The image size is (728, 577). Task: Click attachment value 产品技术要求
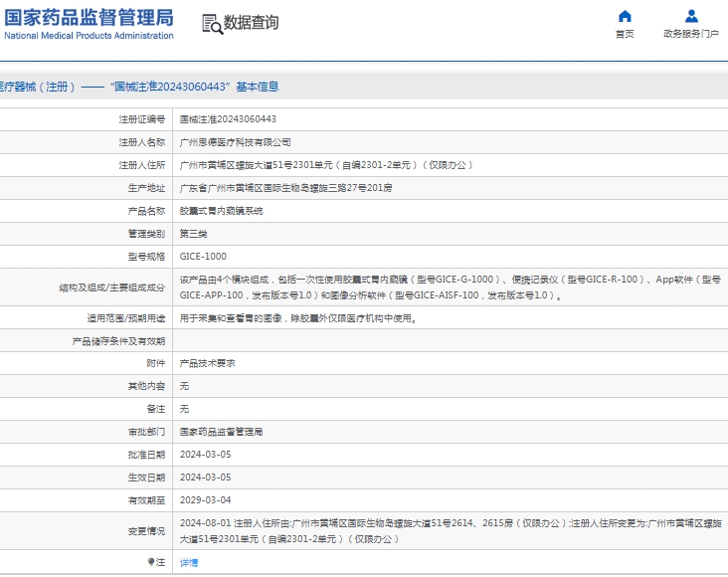coord(207,363)
